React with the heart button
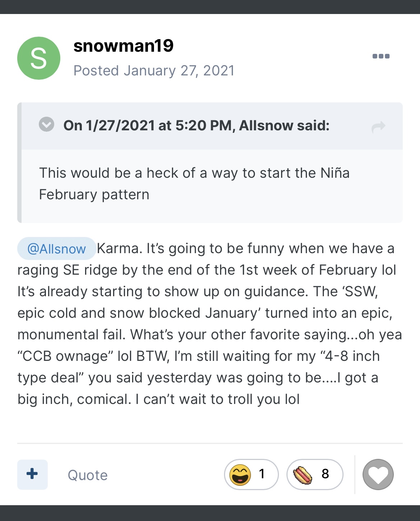Viewport: 420px width, 521px height. (378, 474)
